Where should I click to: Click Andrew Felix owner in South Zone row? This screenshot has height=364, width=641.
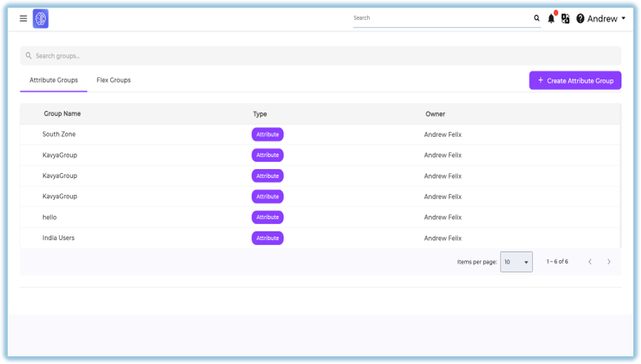[443, 135]
